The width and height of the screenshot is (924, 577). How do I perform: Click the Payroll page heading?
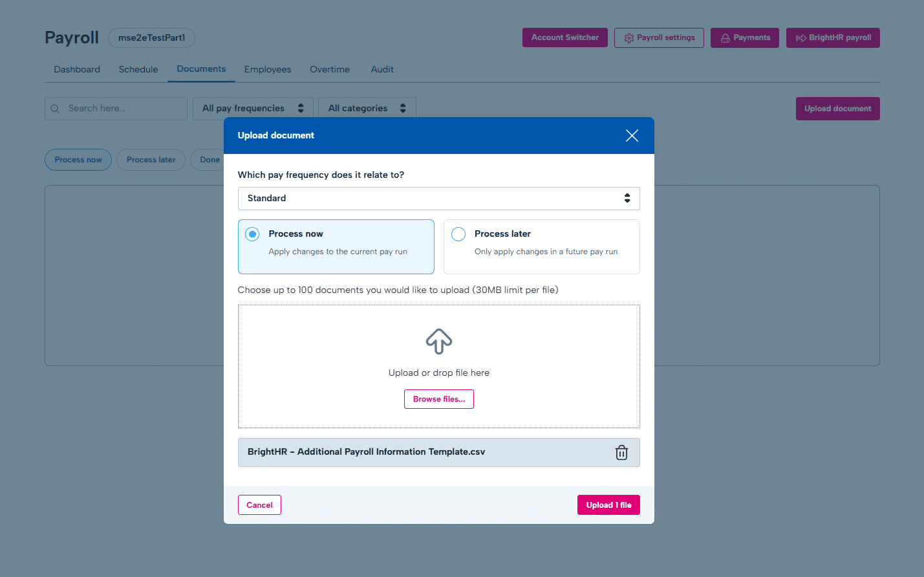tap(72, 38)
